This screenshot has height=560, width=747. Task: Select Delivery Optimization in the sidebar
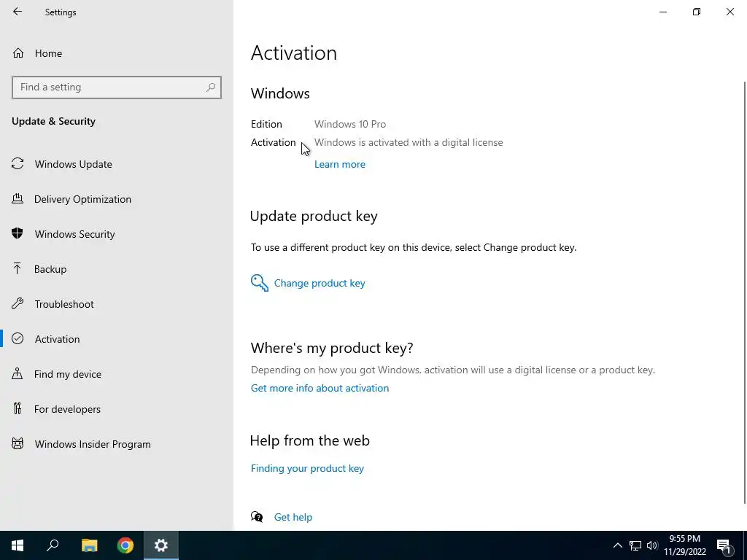click(82, 199)
